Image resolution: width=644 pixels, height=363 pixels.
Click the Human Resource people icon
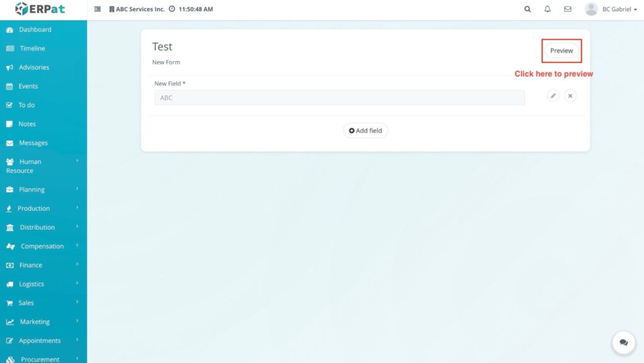point(10,162)
